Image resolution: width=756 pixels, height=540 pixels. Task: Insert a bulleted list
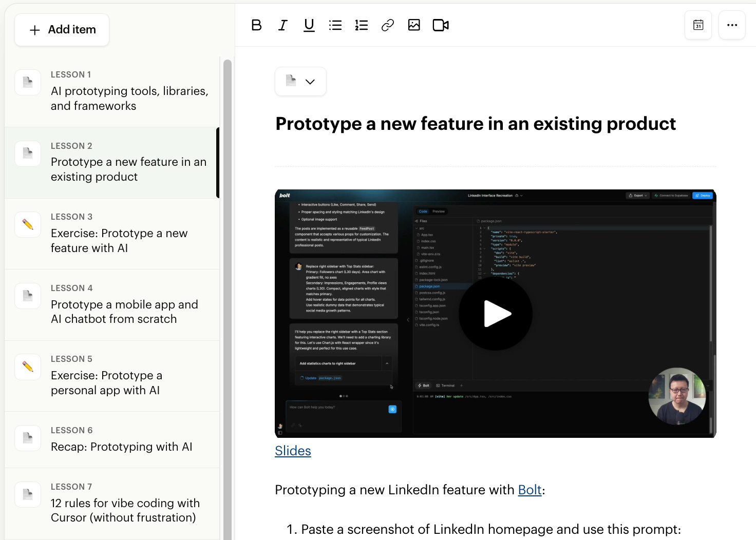(x=335, y=25)
